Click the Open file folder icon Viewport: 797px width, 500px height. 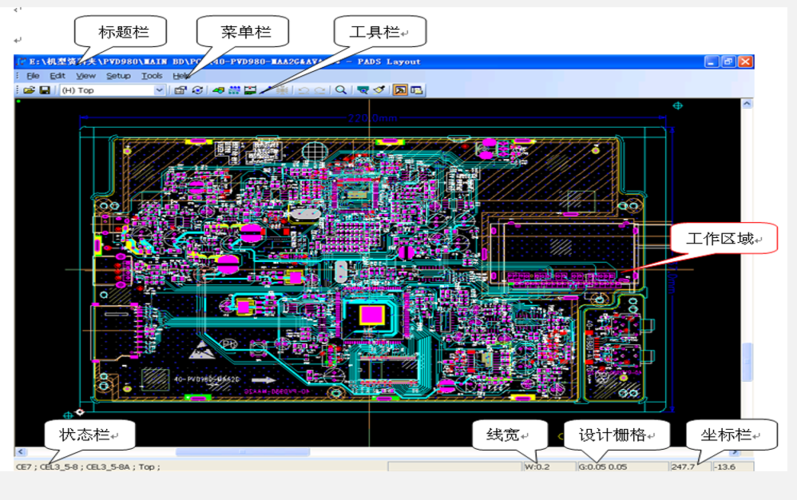point(29,90)
